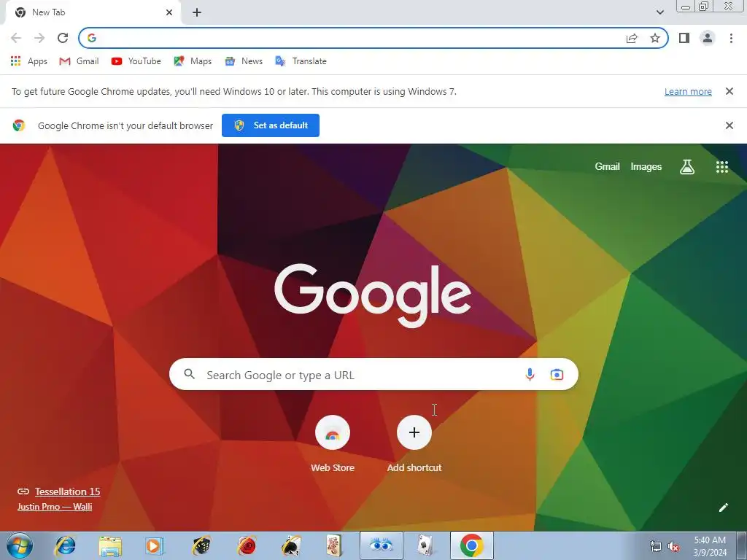Open the Web Store shortcut
747x560 pixels.
[333, 443]
